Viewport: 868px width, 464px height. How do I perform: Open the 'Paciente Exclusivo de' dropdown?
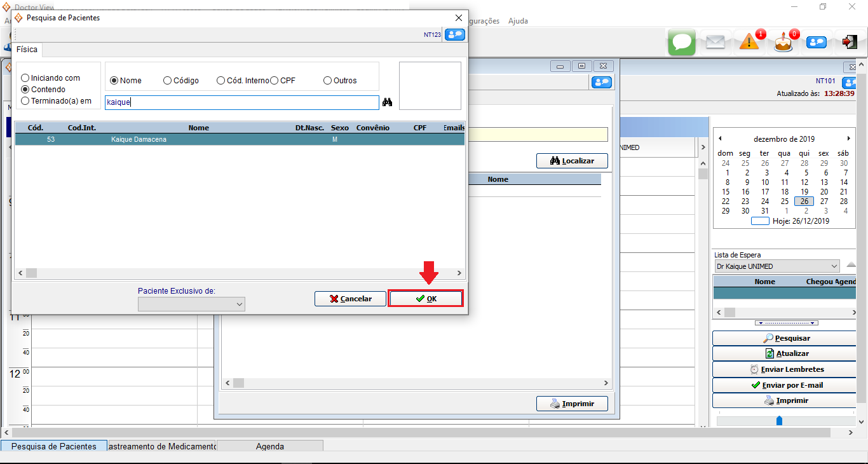coord(191,304)
